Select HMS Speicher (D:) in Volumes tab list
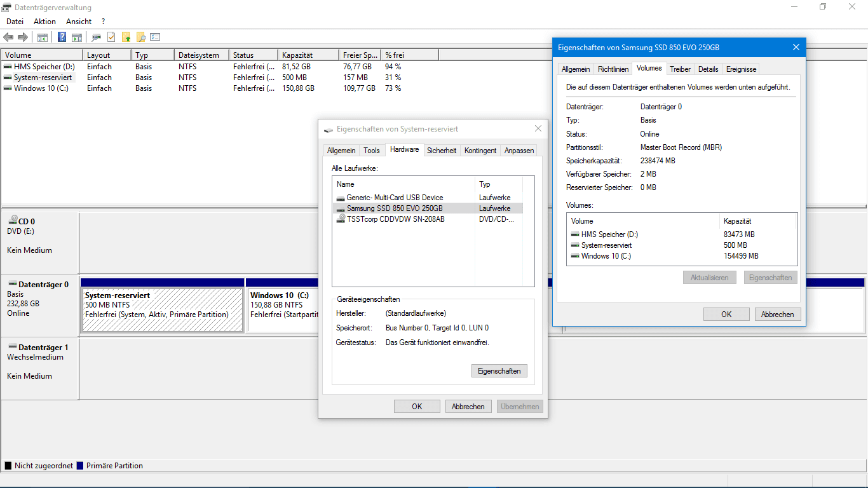 tap(681, 234)
